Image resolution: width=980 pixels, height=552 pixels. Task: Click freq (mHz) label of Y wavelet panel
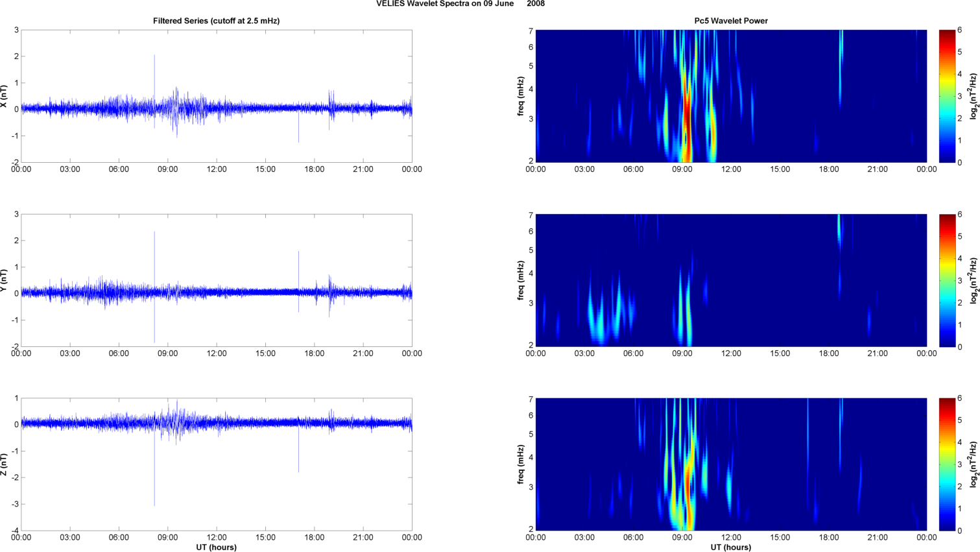click(x=521, y=280)
